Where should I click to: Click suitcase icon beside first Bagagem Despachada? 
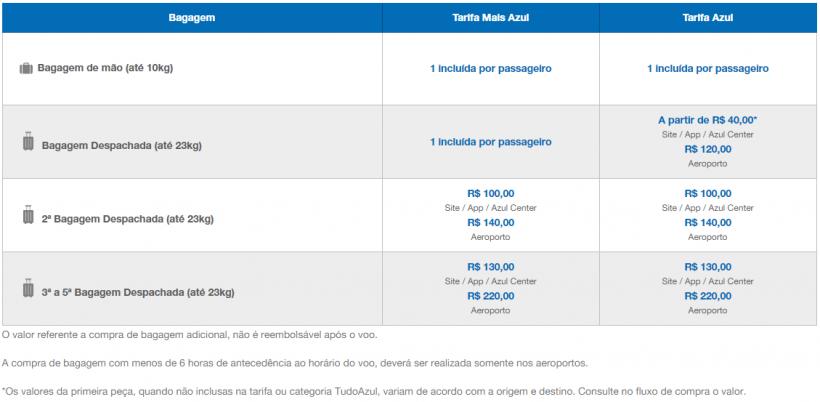[27, 144]
